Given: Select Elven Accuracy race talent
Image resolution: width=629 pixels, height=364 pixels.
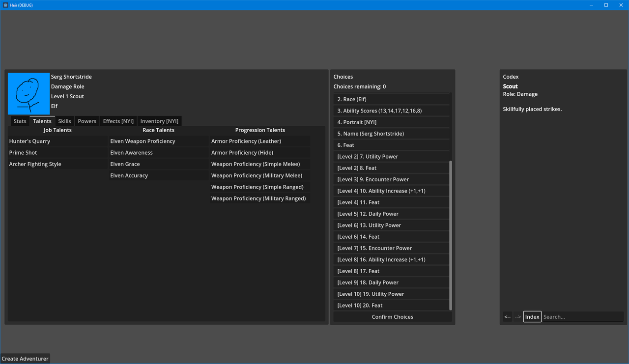Looking at the screenshot, I should [159, 175].
